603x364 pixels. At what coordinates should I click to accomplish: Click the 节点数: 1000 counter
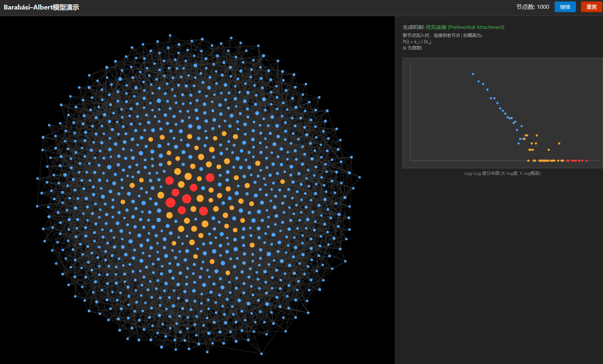[x=532, y=7]
